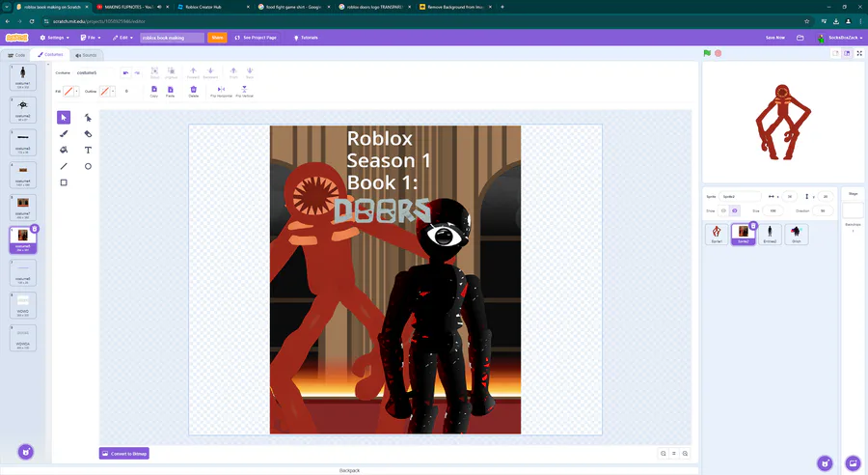This screenshot has width=868, height=475.
Task: Select the Costumes tab
Action: pos(50,55)
